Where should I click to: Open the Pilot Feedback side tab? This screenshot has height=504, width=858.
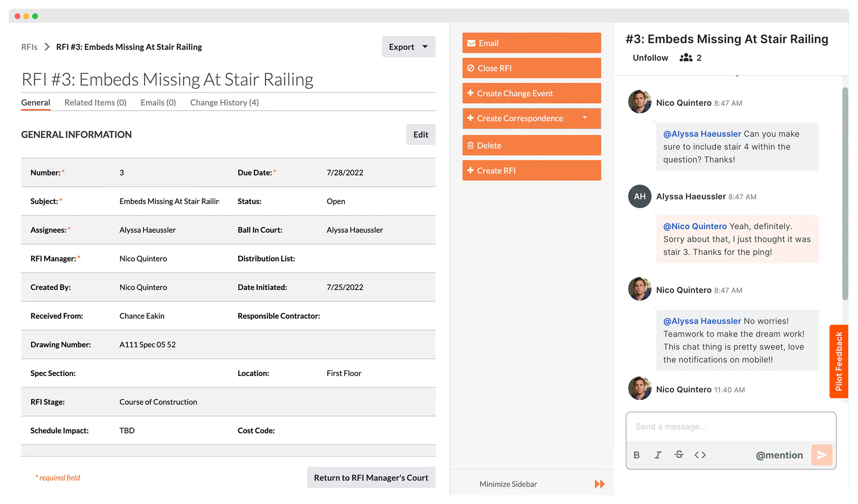839,361
